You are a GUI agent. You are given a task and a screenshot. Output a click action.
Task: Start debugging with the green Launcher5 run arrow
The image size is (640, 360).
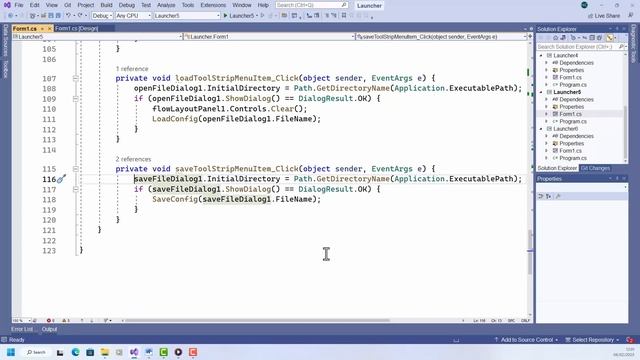point(225,16)
